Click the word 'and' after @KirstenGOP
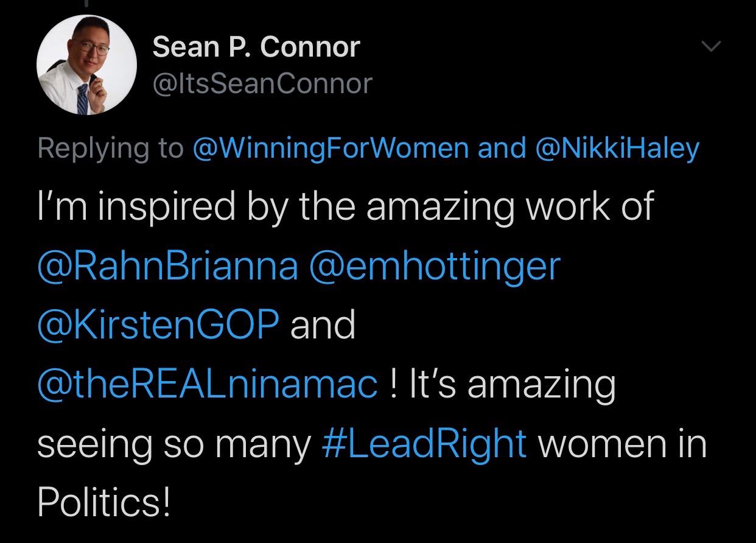Image resolution: width=756 pixels, height=543 pixels. [323, 324]
